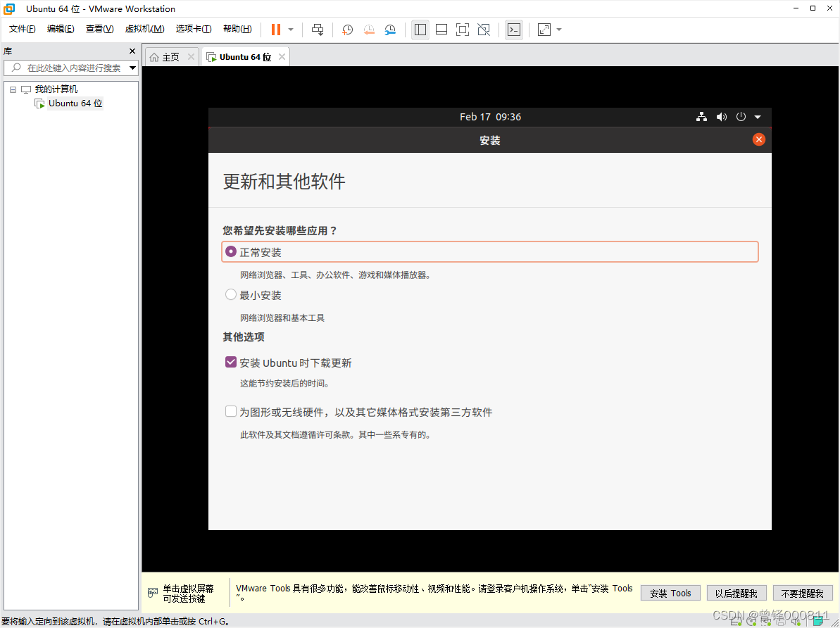The image size is (840, 628).
Task: Click the 安装 Tools button
Action: coord(670,594)
